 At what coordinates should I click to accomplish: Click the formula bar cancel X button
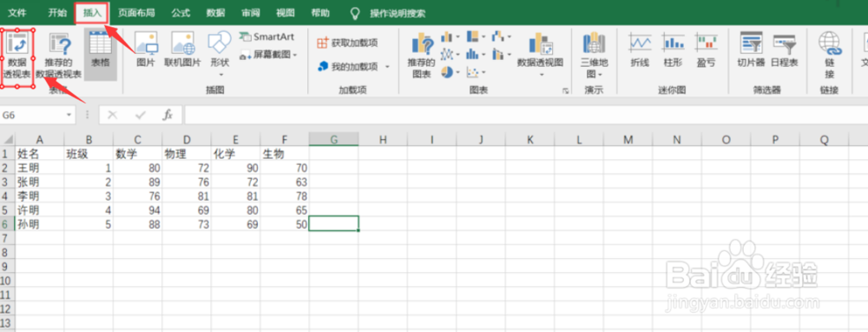(x=113, y=115)
